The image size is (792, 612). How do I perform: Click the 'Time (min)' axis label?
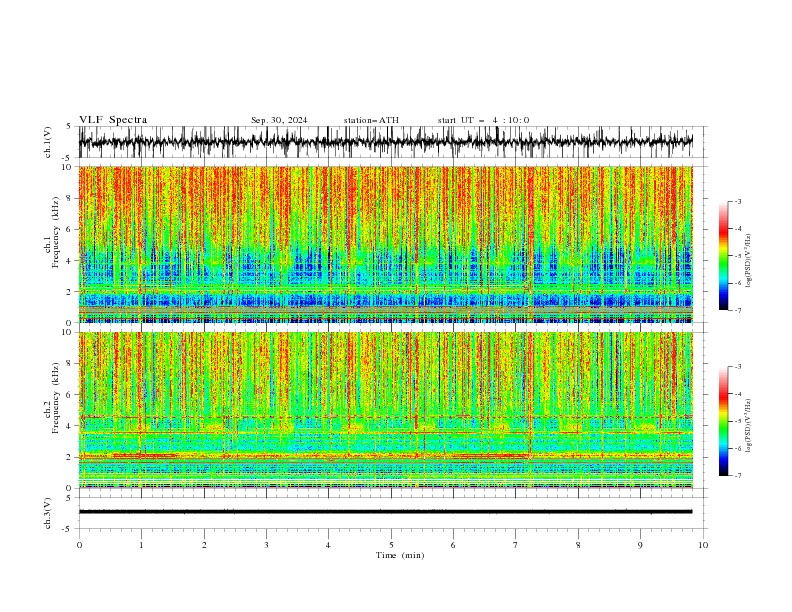pyautogui.click(x=400, y=555)
